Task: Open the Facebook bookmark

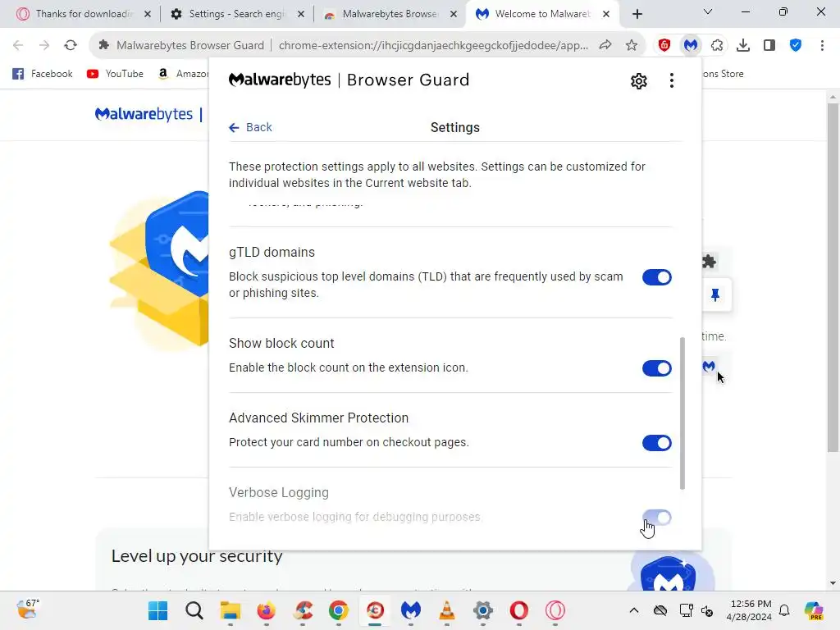Action: [x=43, y=74]
